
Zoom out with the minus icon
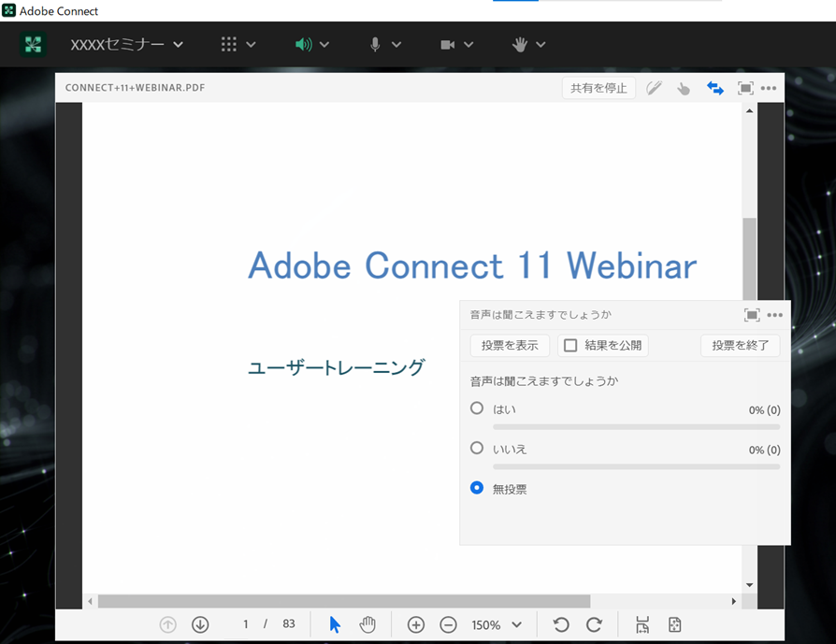point(448,624)
